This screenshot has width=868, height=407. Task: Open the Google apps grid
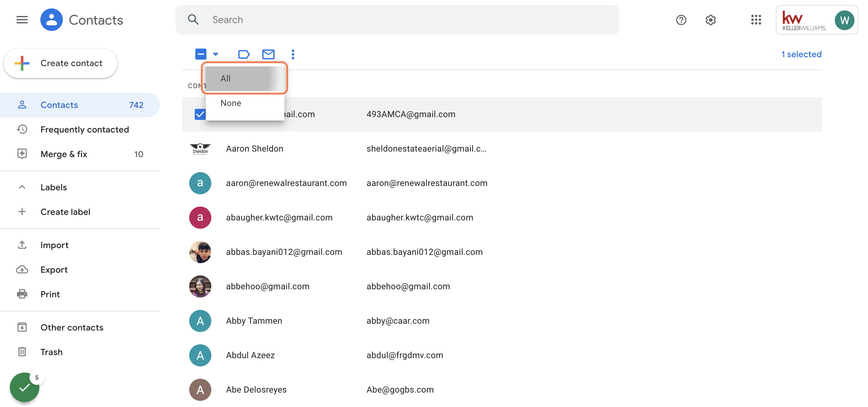click(x=756, y=20)
